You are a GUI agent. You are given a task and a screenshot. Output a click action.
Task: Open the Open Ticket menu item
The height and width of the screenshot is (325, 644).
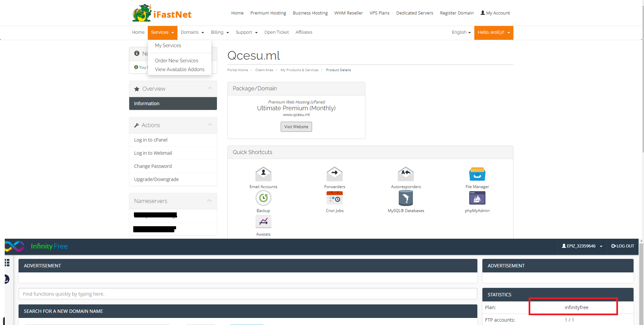(277, 32)
